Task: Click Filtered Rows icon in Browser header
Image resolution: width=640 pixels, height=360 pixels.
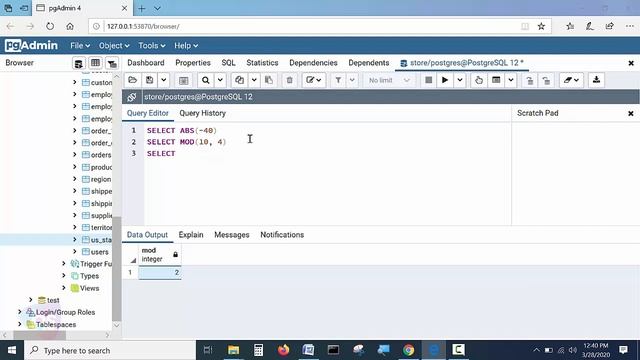Action: click(x=112, y=63)
